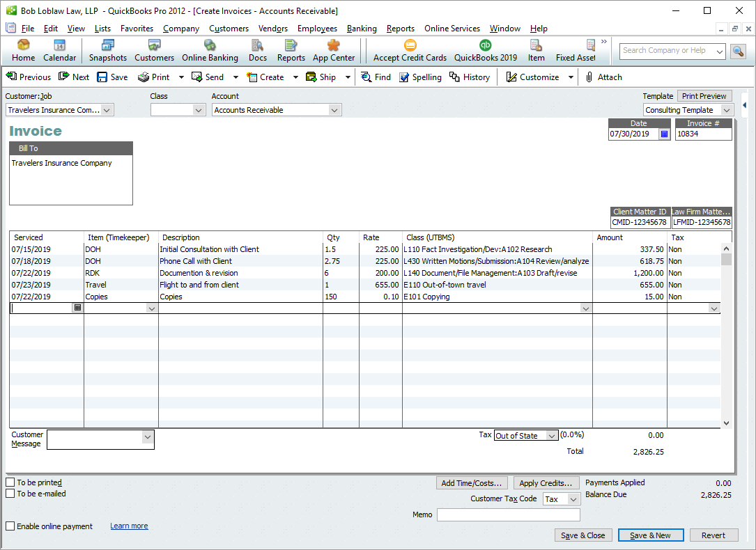Open the invoice Date calendar picker

point(665,134)
